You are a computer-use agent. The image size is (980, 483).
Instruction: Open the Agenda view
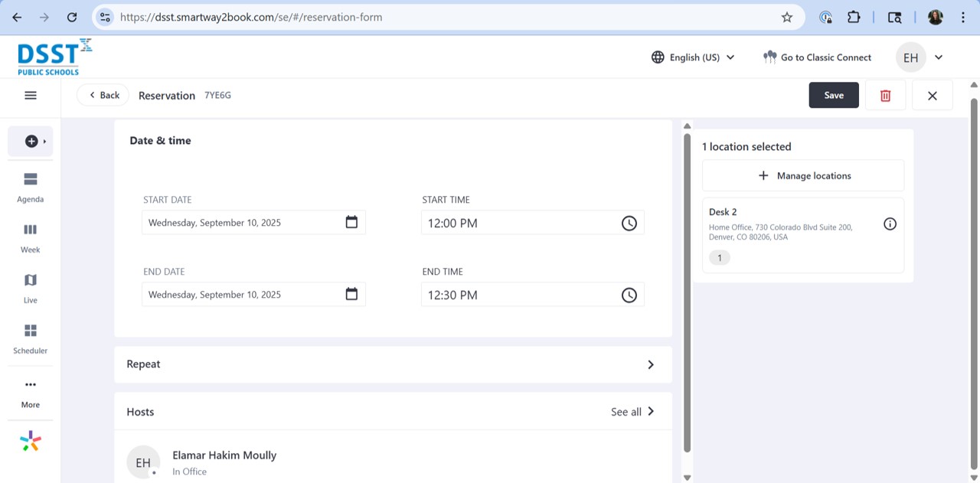click(x=31, y=188)
